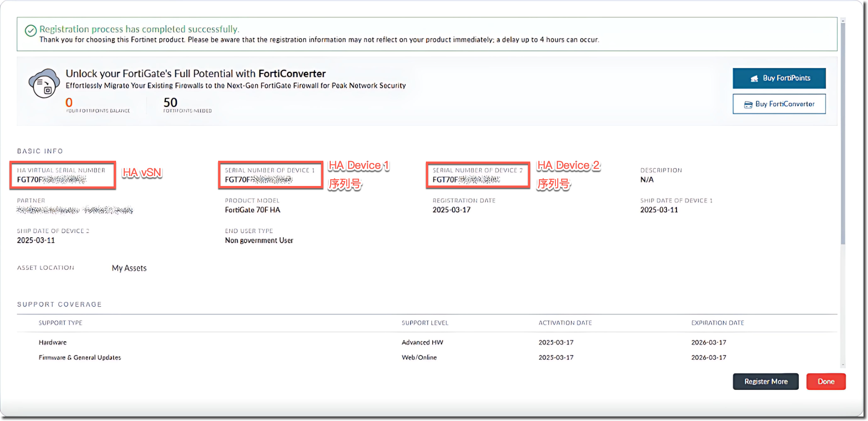The height and width of the screenshot is (421, 868).
Task: Click the Activation Date column header
Action: 565,323
